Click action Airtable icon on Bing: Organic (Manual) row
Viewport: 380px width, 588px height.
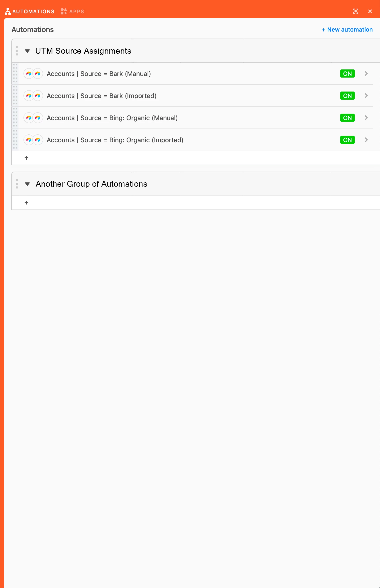click(38, 118)
